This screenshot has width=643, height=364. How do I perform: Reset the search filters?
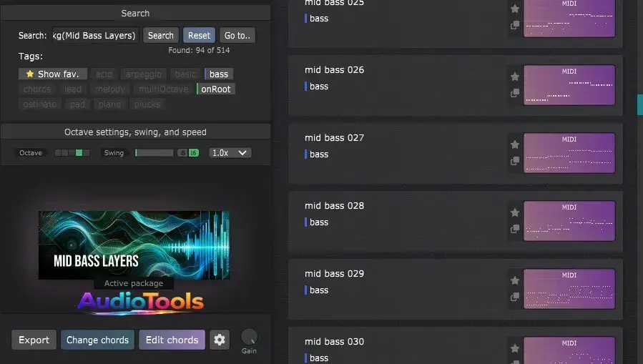(x=199, y=36)
